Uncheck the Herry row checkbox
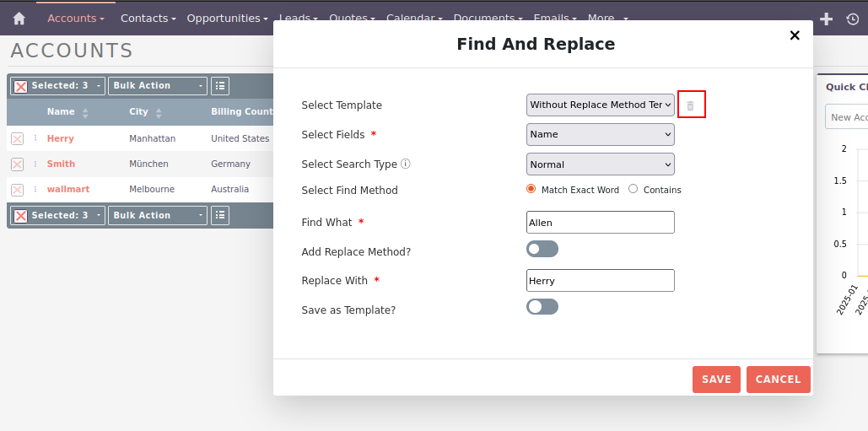868x431 pixels. click(x=17, y=139)
